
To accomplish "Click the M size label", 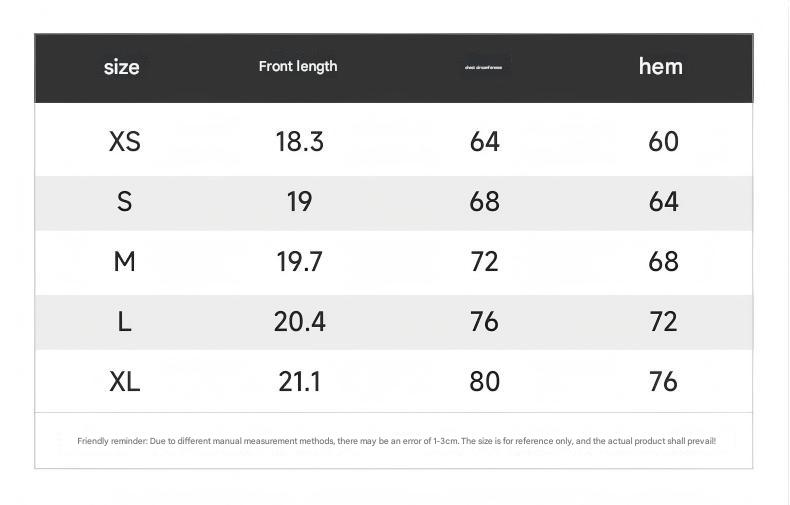I will [x=124, y=261].
